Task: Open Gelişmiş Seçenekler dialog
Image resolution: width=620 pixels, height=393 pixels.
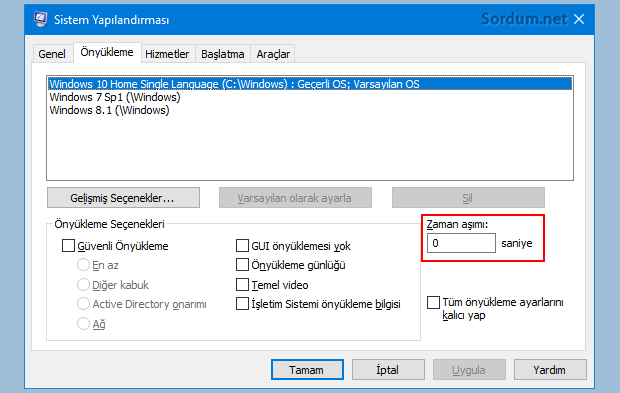Action: [x=123, y=198]
